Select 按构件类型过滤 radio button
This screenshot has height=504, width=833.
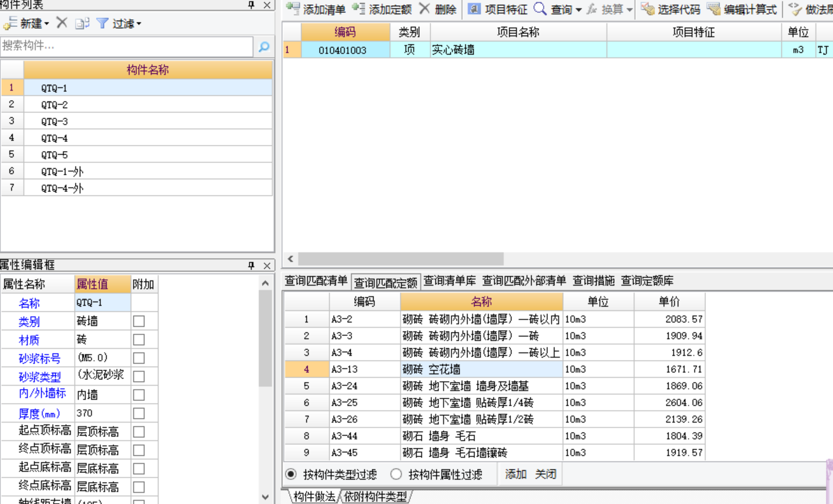point(291,474)
